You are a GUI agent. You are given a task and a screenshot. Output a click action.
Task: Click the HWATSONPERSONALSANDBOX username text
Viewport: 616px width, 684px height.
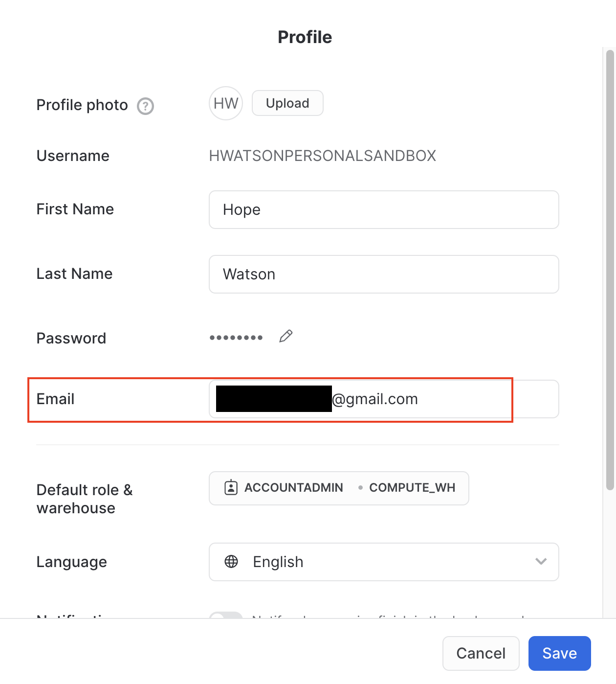[x=323, y=156]
